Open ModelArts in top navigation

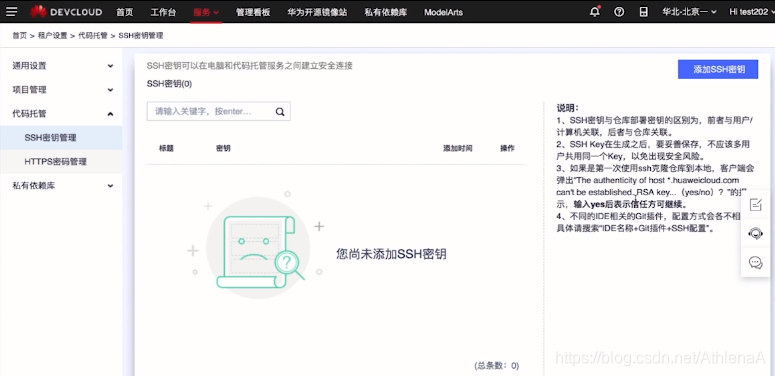[x=443, y=12]
